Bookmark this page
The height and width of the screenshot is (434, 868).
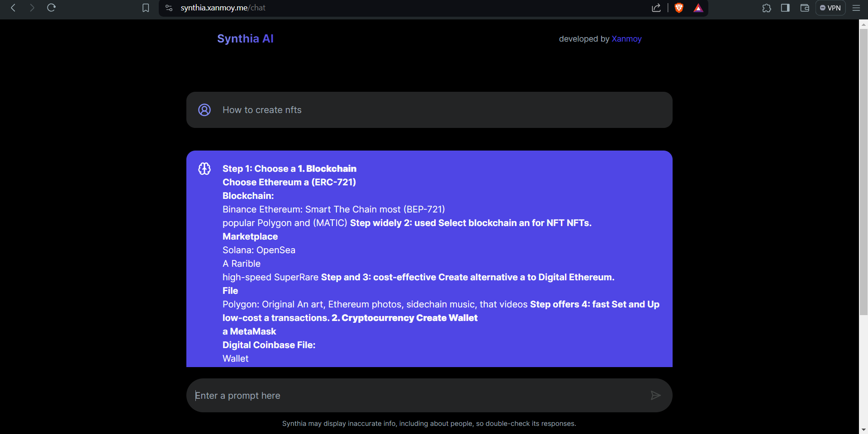(146, 8)
